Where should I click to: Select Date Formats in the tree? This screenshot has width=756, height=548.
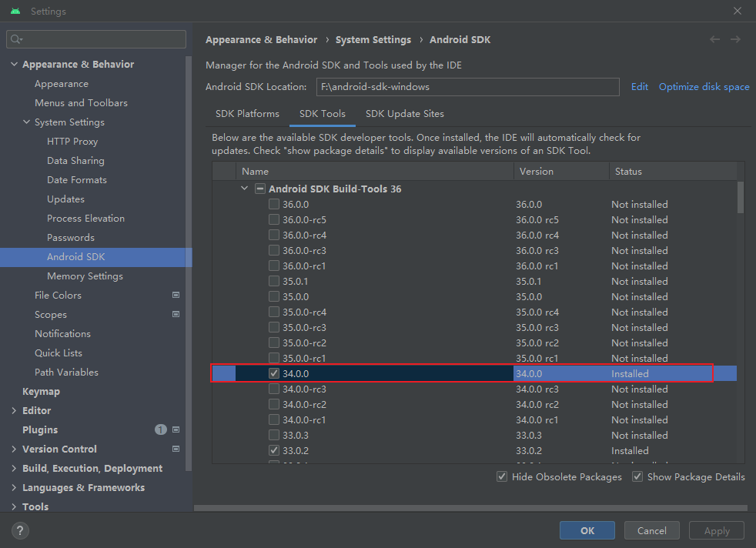pos(77,180)
